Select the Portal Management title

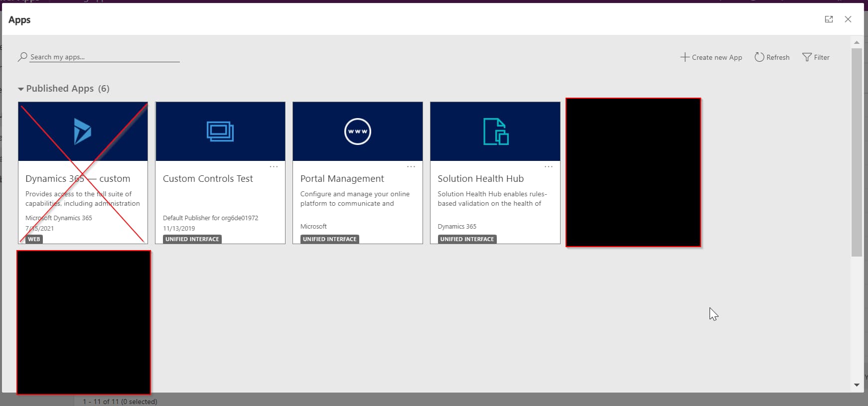pyautogui.click(x=342, y=178)
